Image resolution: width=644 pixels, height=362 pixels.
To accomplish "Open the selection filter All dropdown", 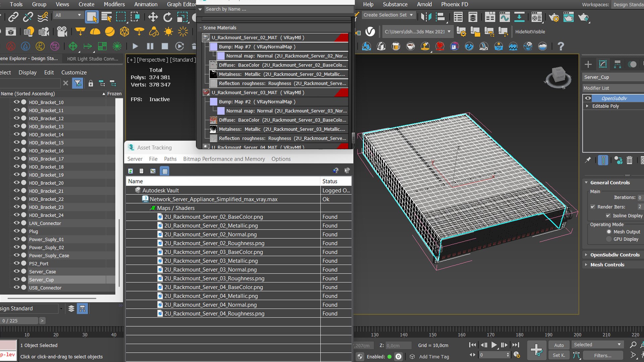I will point(68,15).
